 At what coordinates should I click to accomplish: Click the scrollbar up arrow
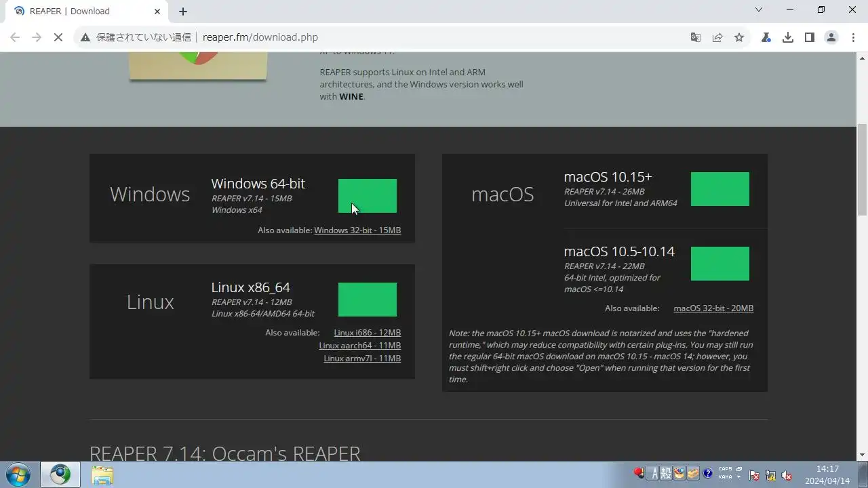click(863, 58)
